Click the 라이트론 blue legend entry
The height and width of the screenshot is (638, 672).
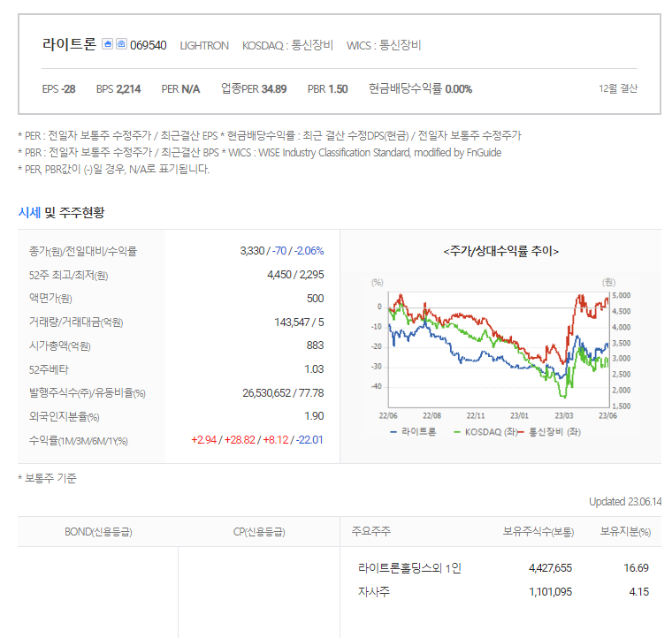413,432
